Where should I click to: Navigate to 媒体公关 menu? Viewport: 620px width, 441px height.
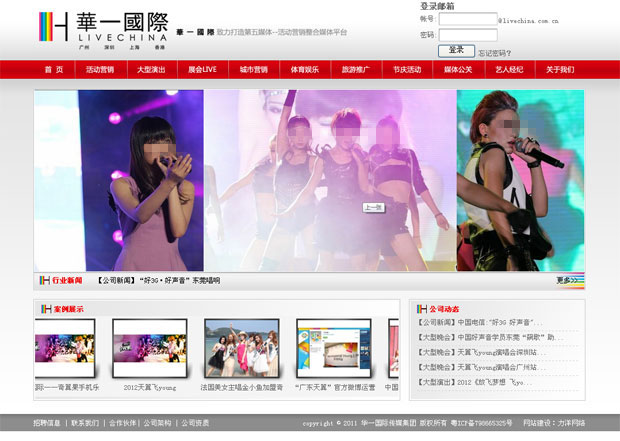click(x=458, y=70)
